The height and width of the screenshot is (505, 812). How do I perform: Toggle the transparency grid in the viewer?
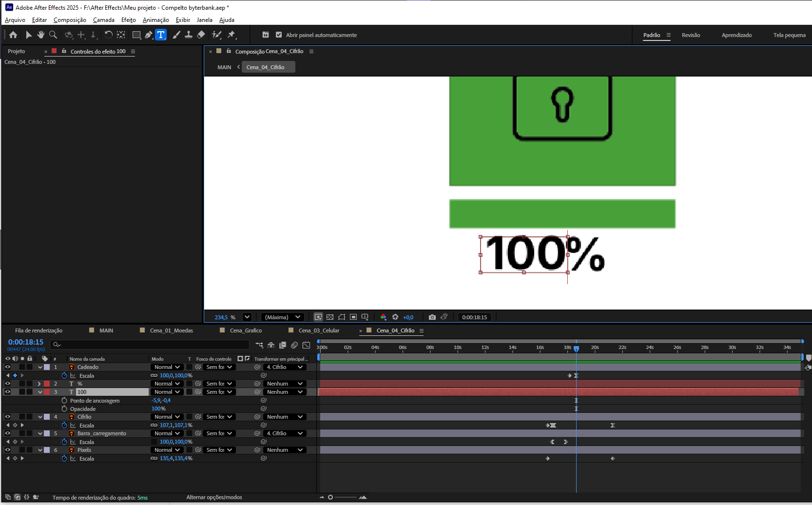click(330, 317)
